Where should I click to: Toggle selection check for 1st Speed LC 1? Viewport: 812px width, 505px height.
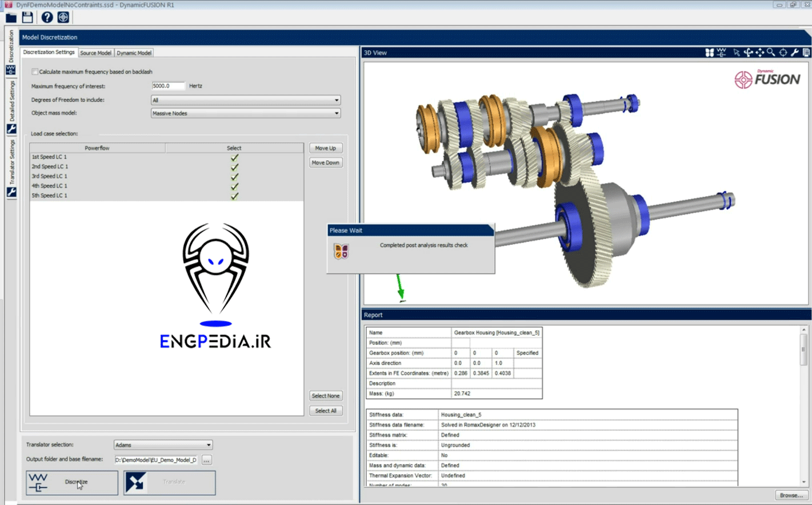[x=234, y=157]
